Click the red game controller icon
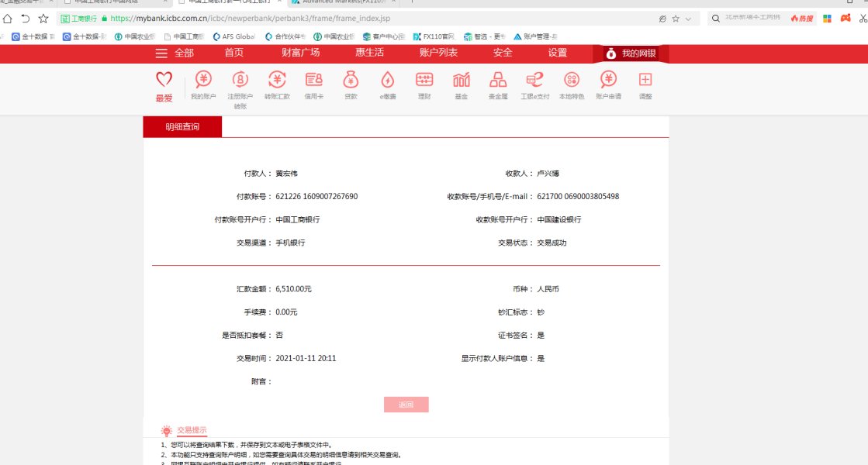Screen dimensions: 868x465 tap(846, 19)
